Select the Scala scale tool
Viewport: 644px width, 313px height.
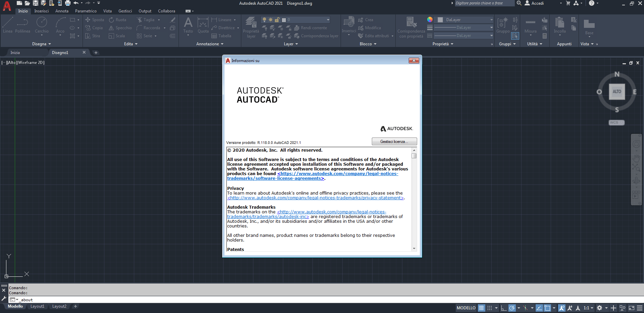pos(117,36)
